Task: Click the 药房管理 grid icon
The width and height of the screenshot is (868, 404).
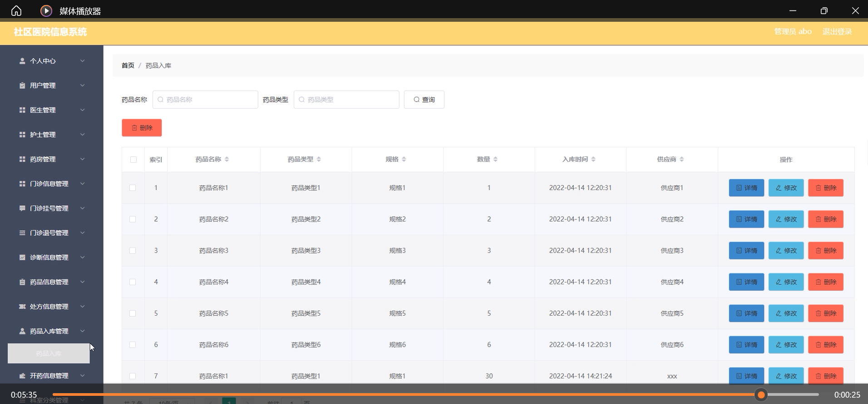Action: click(22, 159)
